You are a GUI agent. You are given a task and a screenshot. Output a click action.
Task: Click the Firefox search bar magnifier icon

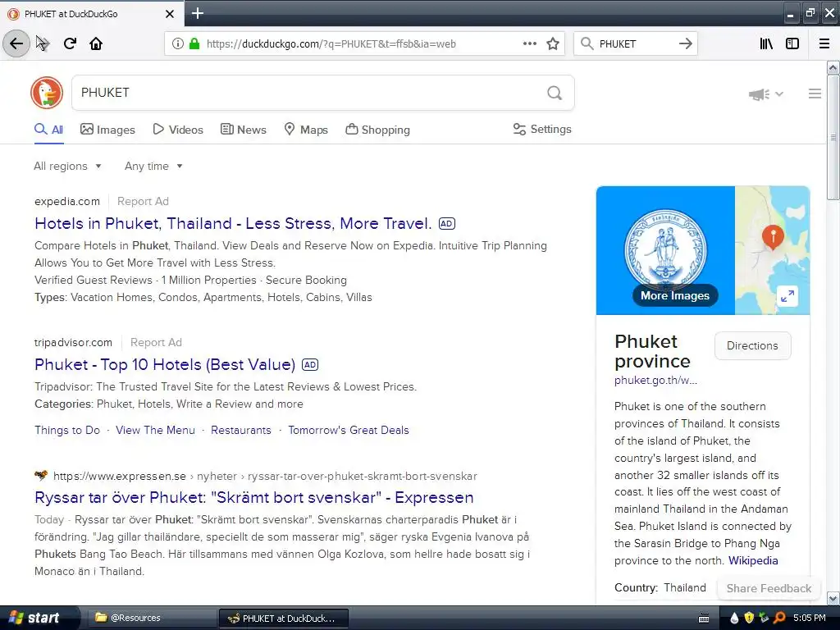[587, 43]
